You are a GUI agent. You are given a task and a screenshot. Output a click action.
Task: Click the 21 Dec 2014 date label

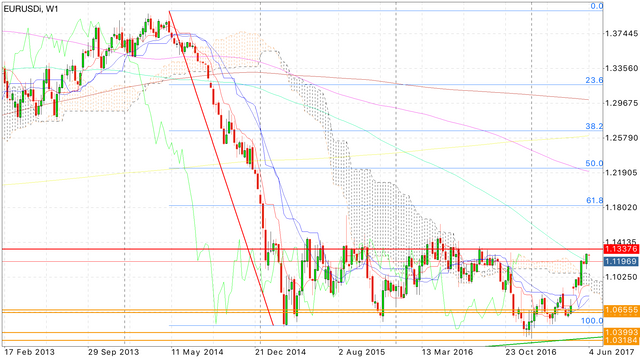pos(280,352)
